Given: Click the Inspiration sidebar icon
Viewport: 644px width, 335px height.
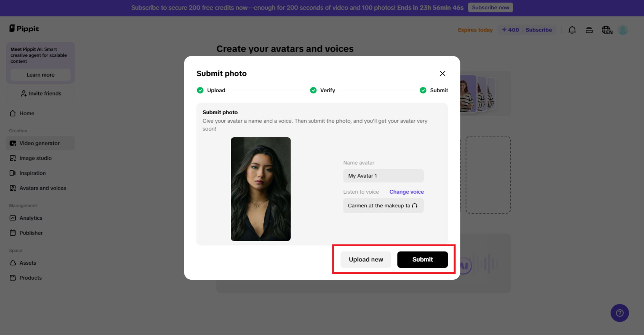Looking at the screenshot, I should tap(12, 173).
